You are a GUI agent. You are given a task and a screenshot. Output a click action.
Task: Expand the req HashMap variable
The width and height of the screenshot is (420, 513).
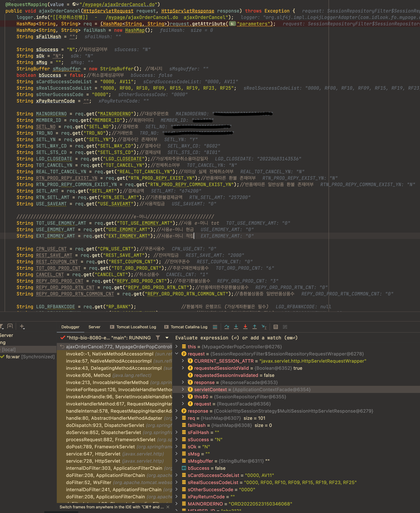(x=177, y=418)
